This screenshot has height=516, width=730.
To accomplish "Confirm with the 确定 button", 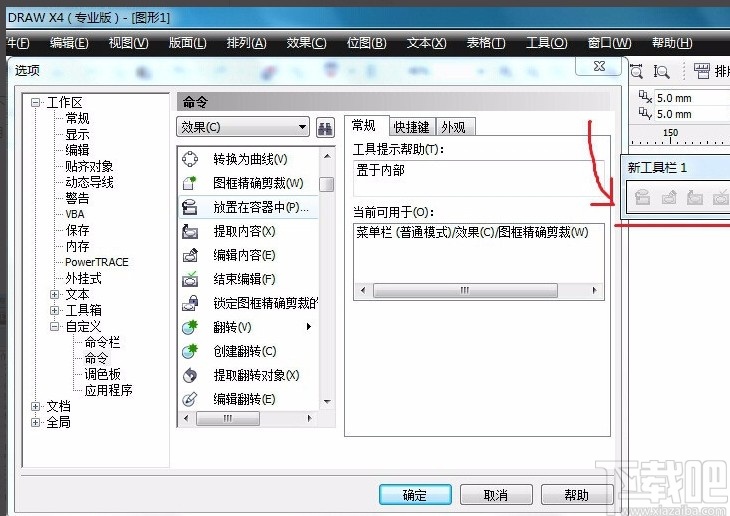I will (x=415, y=495).
